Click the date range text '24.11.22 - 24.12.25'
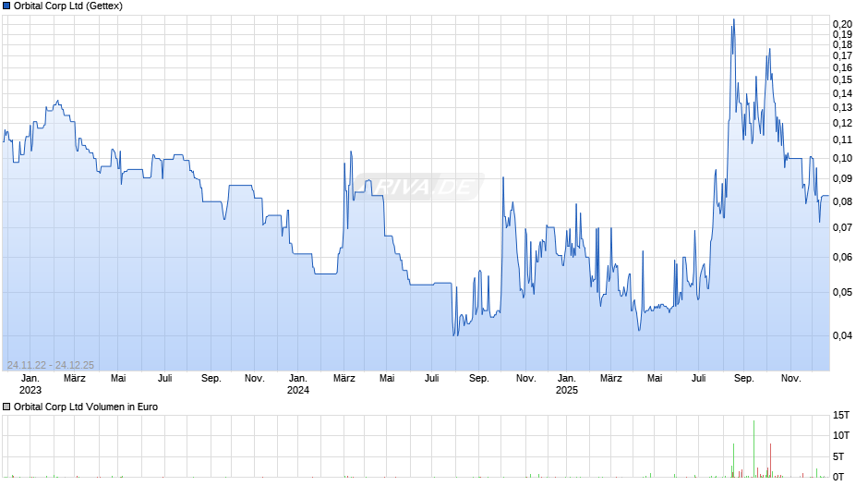 pos(51,365)
